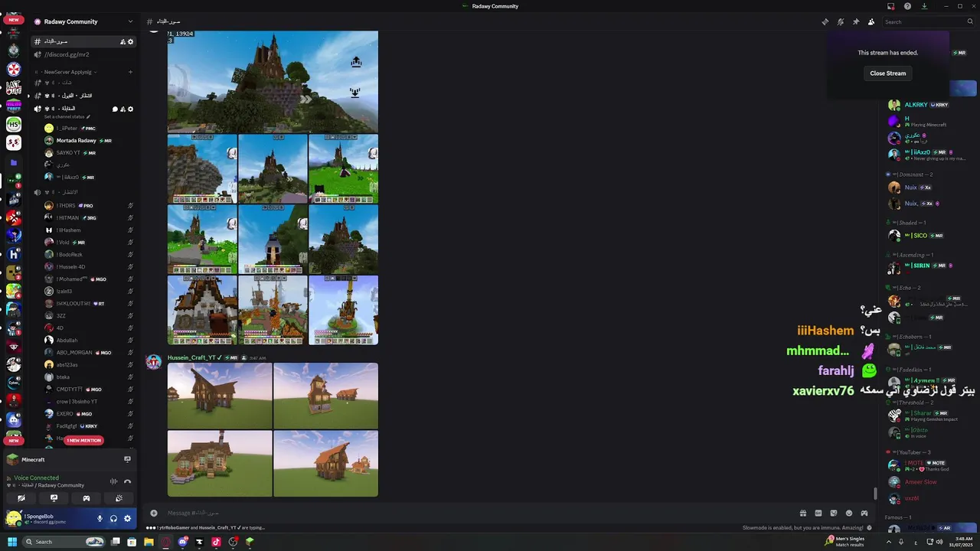Open User Settings gear
Screen dimensions: 980x551
pyautogui.click(x=127, y=519)
